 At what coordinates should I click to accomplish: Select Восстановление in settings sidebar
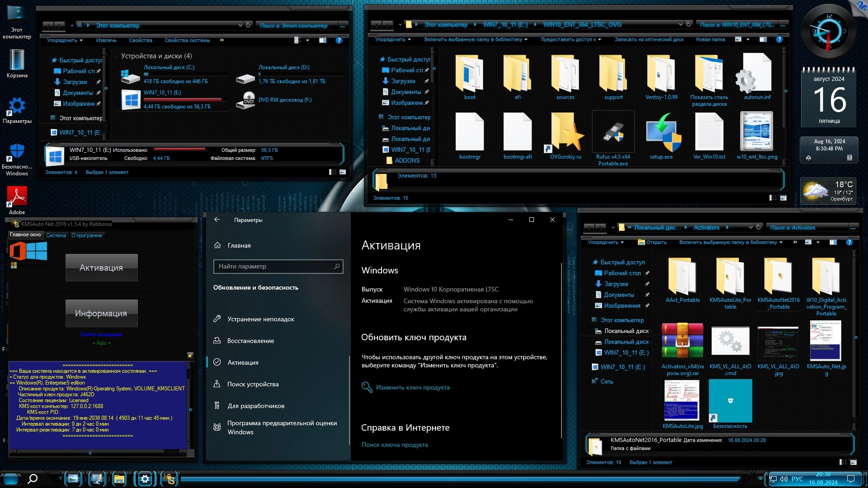tap(250, 341)
